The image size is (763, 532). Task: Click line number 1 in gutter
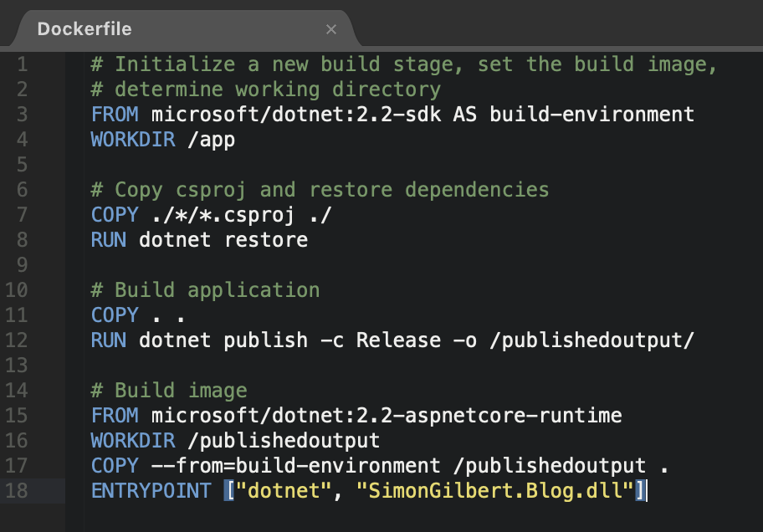click(x=22, y=64)
